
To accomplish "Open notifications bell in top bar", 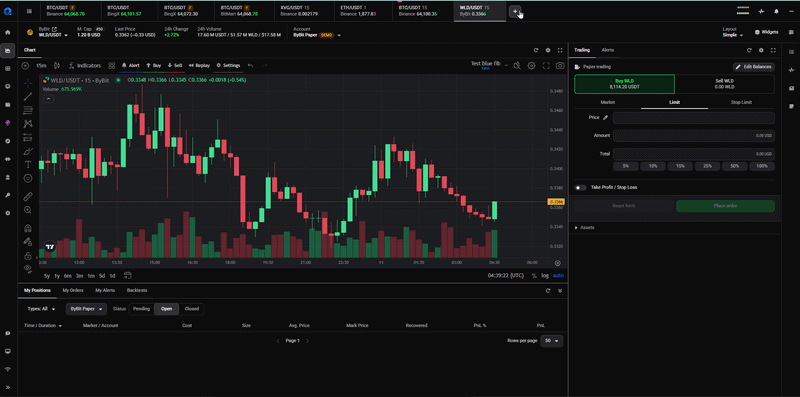I will (777, 11).
